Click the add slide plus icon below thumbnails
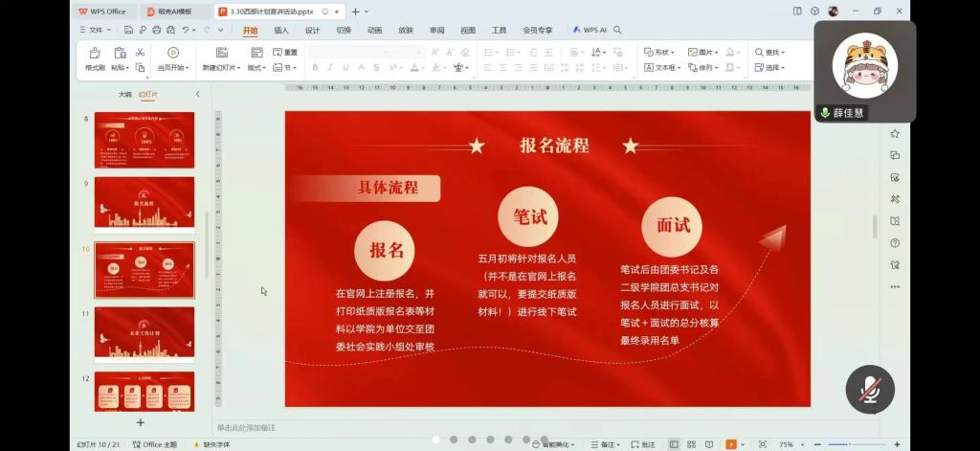 141,422
